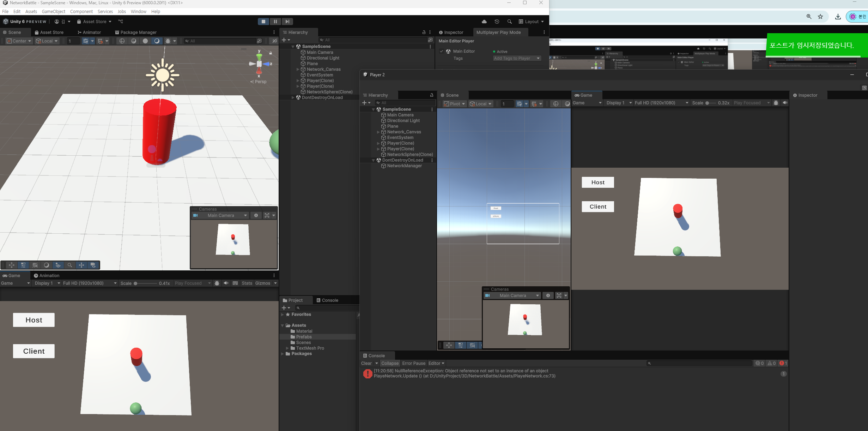Open the GameObject menu
Image resolution: width=868 pixels, height=431 pixels.
[54, 11]
